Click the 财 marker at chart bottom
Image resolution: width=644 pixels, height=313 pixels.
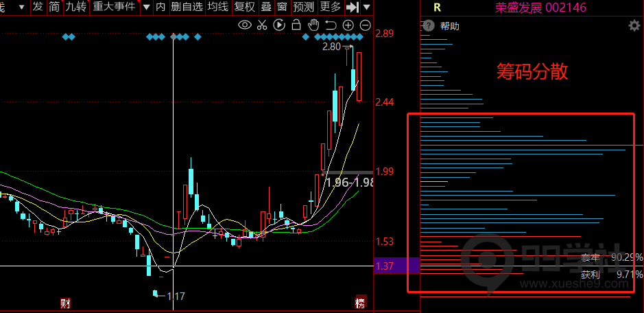(65, 303)
